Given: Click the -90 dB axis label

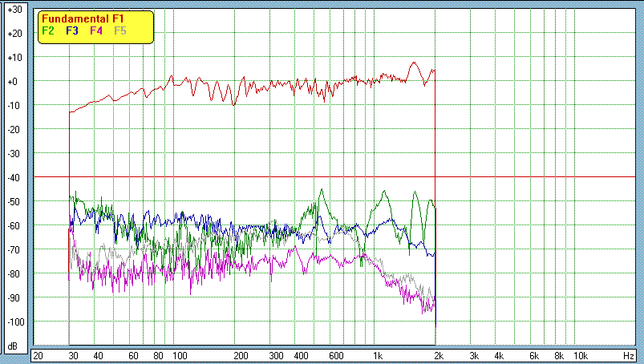Looking at the screenshot, I should 14,298.
